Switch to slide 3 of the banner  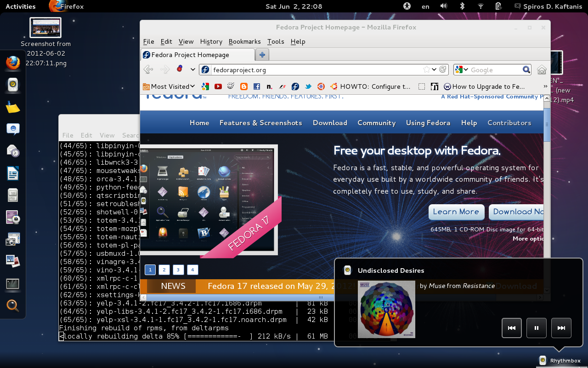coord(178,270)
